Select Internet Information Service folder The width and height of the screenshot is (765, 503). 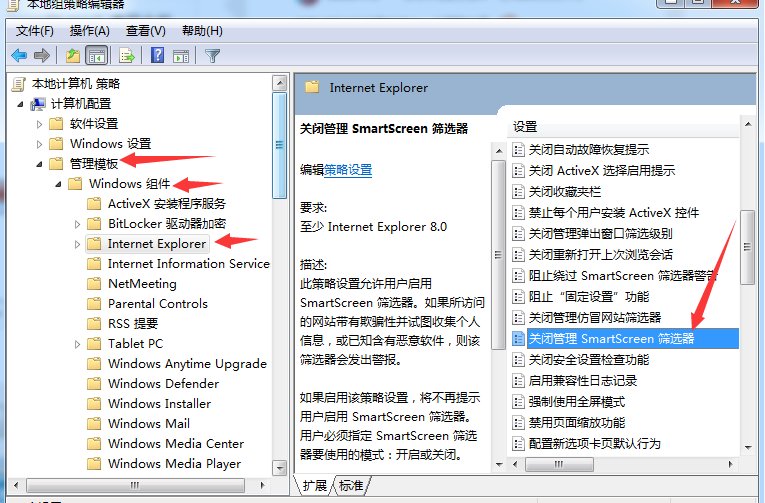[188, 263]
